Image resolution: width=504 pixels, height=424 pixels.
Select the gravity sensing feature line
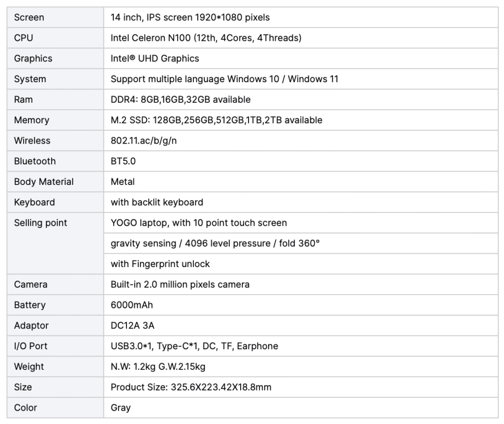(x=215, y=243)
